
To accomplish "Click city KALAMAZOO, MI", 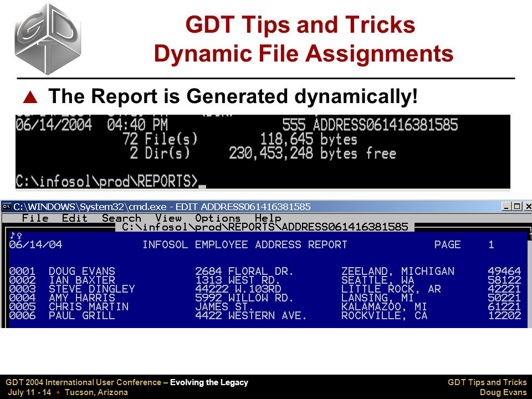I will click(x=384, y=306).
